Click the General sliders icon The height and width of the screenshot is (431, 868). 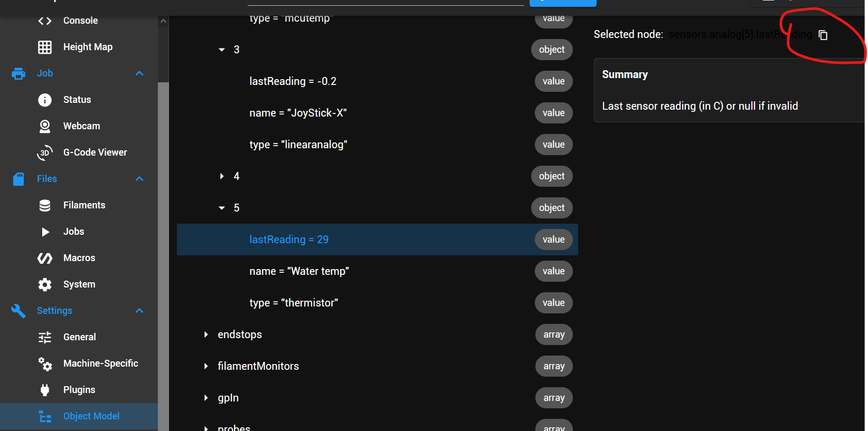45,337
